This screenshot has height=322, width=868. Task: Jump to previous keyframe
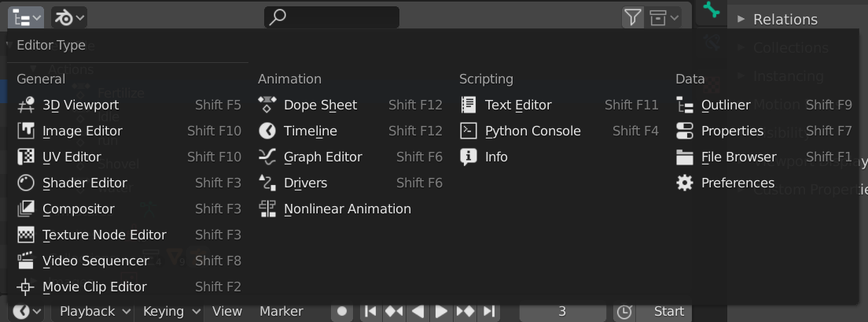click(394, 312)
